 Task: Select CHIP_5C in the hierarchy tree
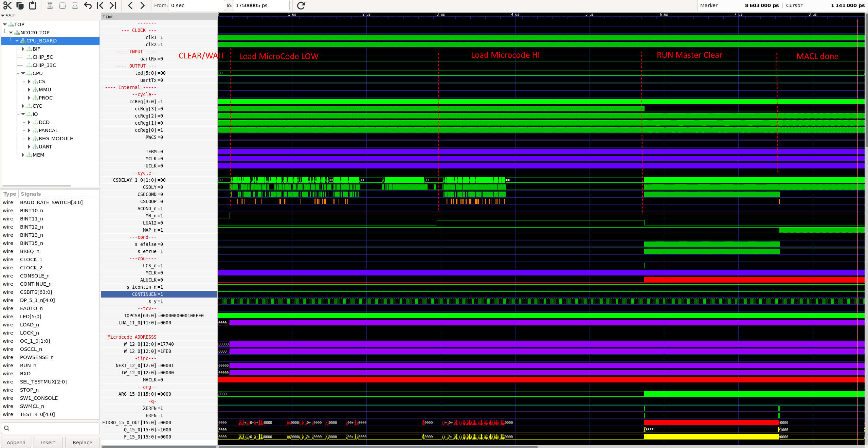43,57
